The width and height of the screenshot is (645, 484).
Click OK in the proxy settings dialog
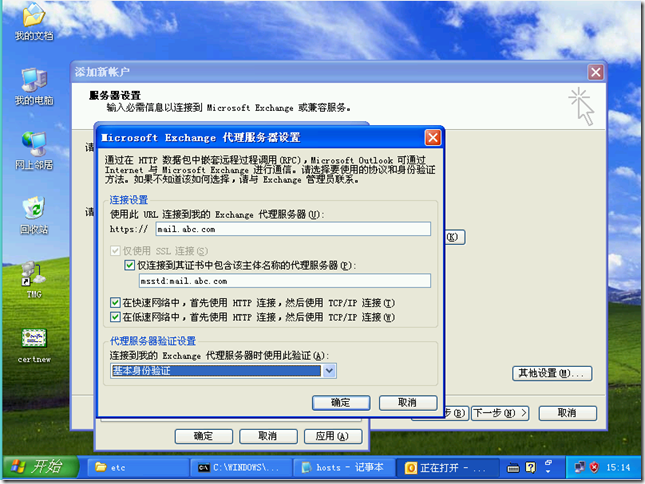click(x=341, y=403)
